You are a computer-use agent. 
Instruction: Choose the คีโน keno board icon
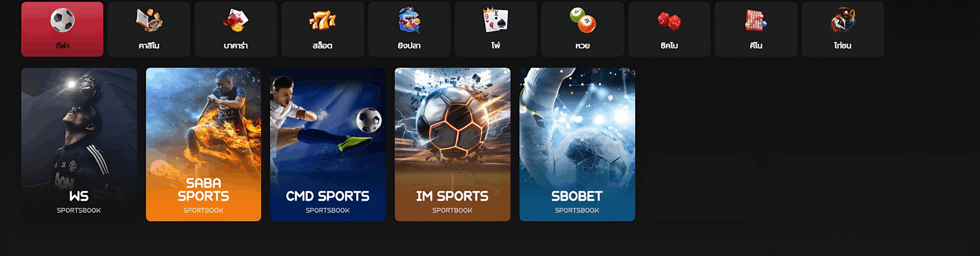756,20
